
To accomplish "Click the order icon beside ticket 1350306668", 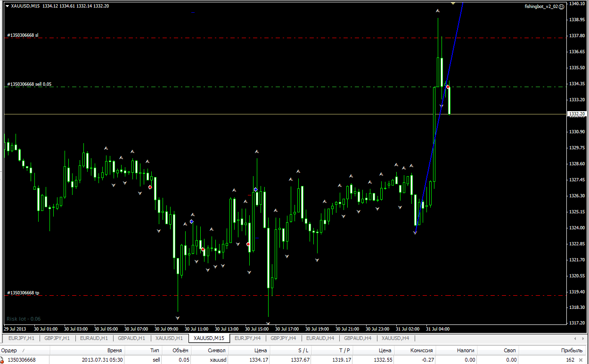I will click(2, 360).
